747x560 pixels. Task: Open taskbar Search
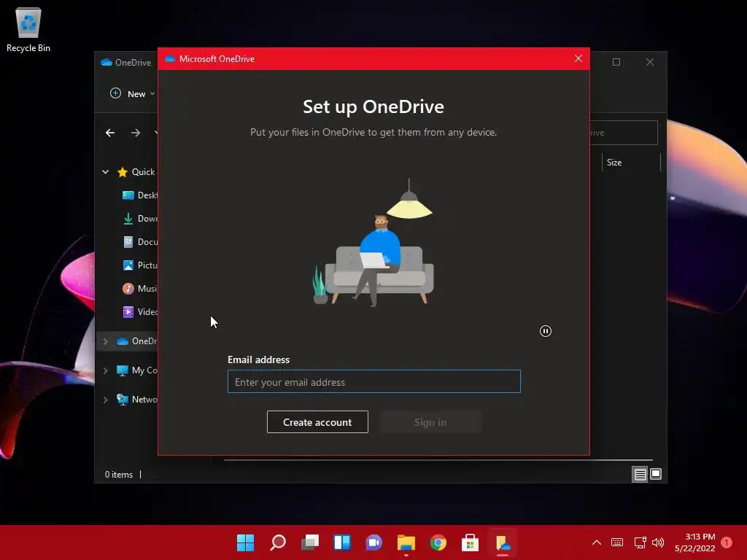(x=278, y=542)
